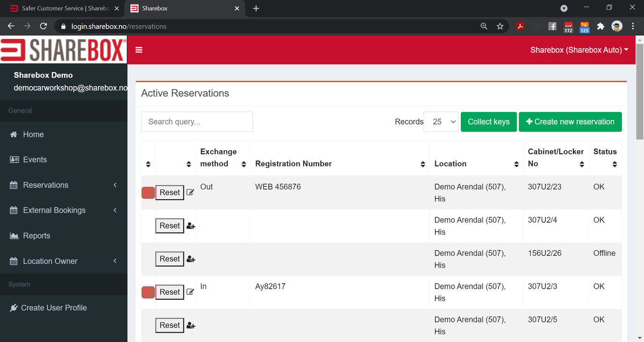This screenshot has width=644, height=342.
Task: Open the Create User Profile page
Action: [x=54, y=307]
